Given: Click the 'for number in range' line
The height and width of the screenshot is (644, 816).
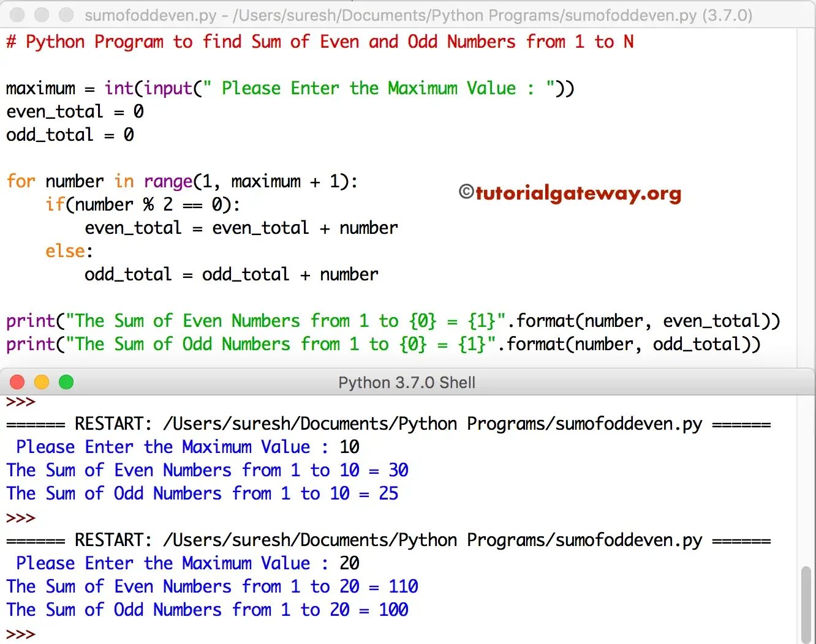Looking at the screenshot, I should (x=182, y=181).
